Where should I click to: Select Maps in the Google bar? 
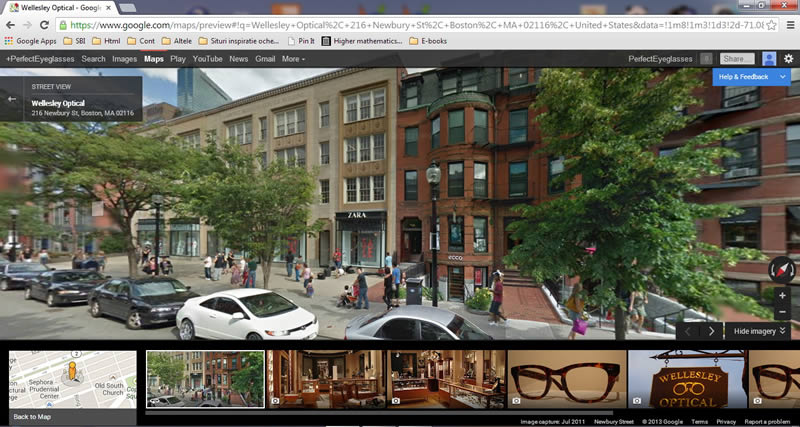tap(154, 59)
